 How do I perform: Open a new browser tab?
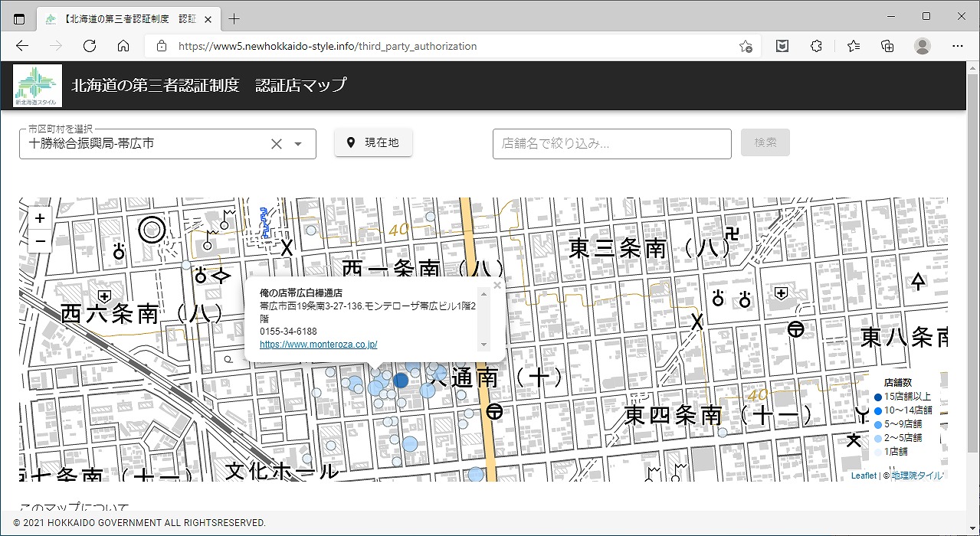[x=234, y=18]
